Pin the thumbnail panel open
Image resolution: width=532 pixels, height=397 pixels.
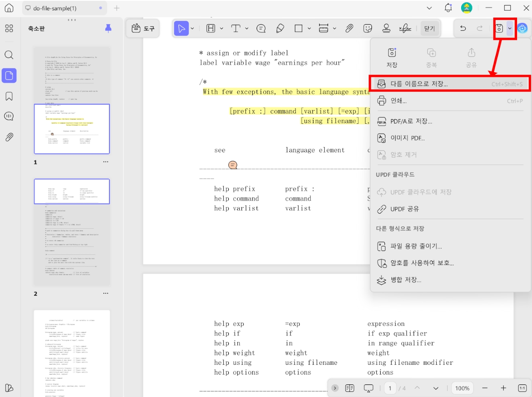108,28
